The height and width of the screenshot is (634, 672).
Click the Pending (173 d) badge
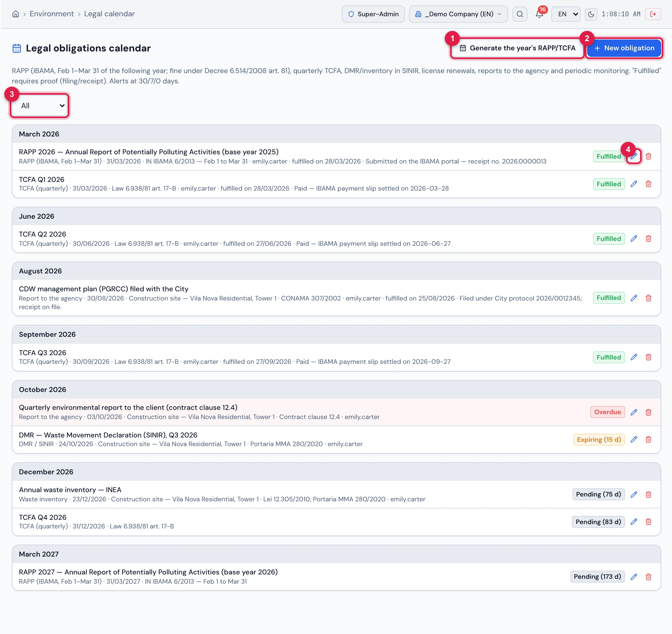pos(597,577)
